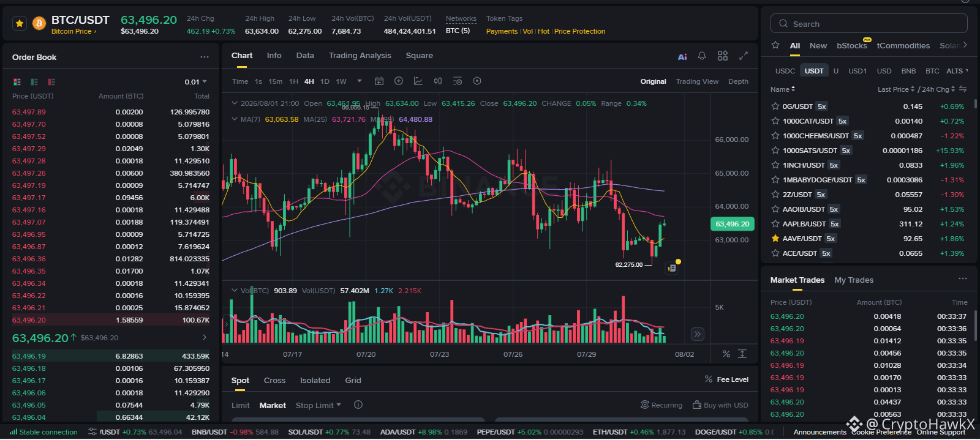
Task: Open ALTS quote currency dropdown
Action: [x=957, y=71]
